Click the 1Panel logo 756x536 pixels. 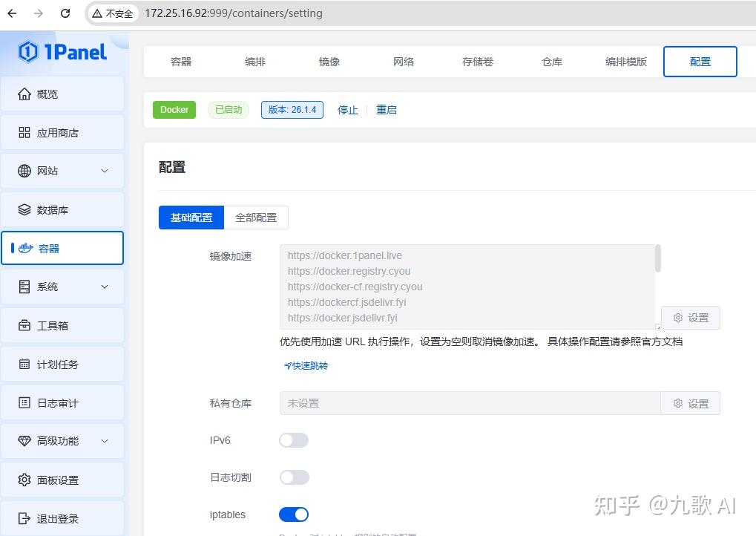62,52
